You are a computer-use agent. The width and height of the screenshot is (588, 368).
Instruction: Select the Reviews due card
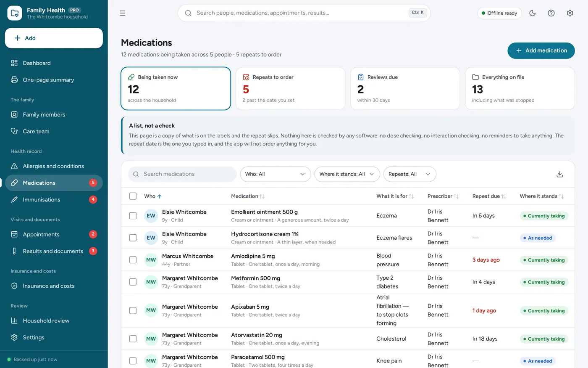405,88
